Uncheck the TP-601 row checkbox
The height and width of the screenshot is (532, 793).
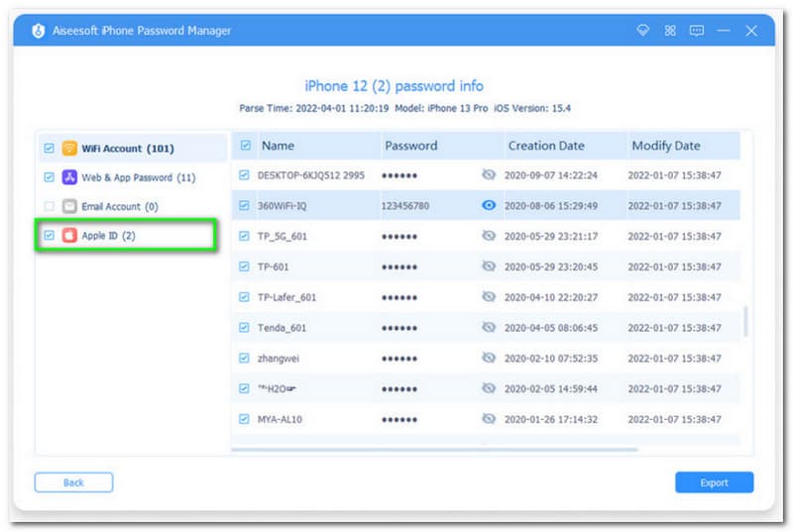pos(244,266)
